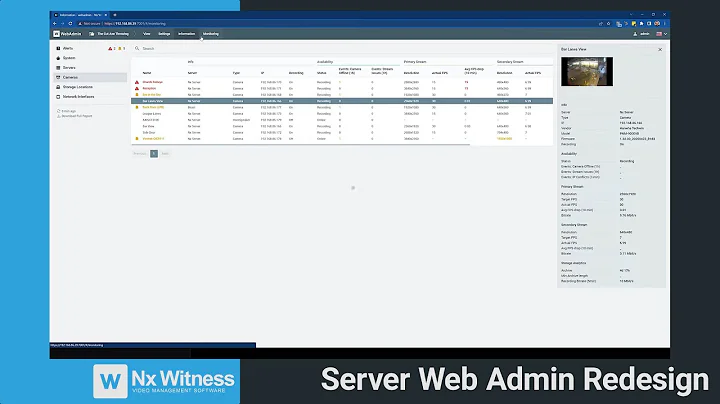The image size is (720, 404).
Task: Click the System sidebar icon
Action: coord(58,58)
